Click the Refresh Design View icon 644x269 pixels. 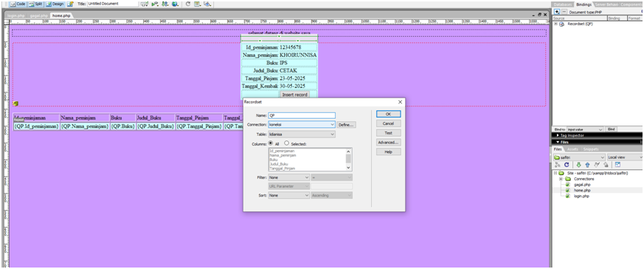[187, 4]
